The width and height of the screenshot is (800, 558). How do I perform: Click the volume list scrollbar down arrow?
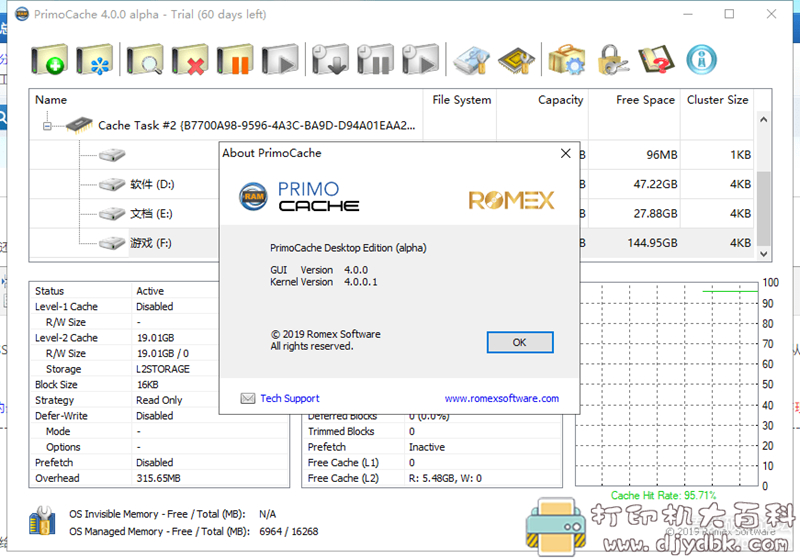[x=763, y=253]
